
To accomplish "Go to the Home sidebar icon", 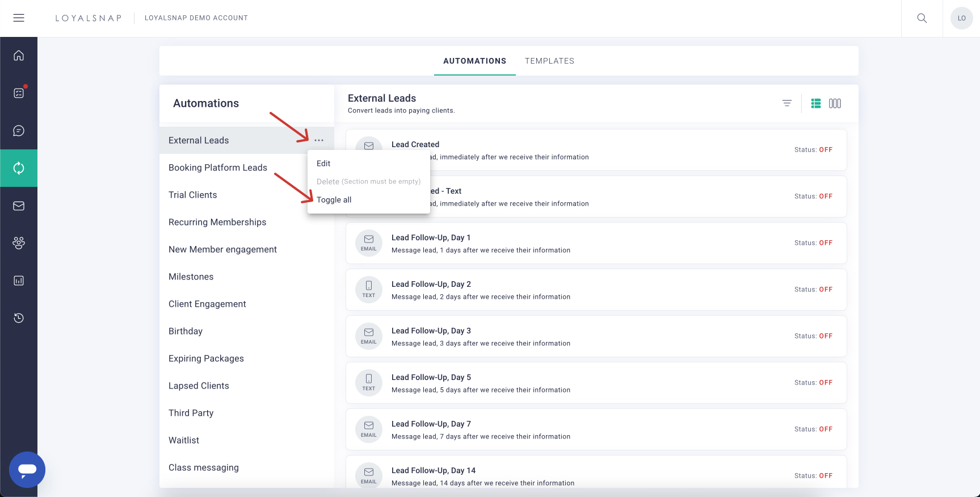I will 19,56.
